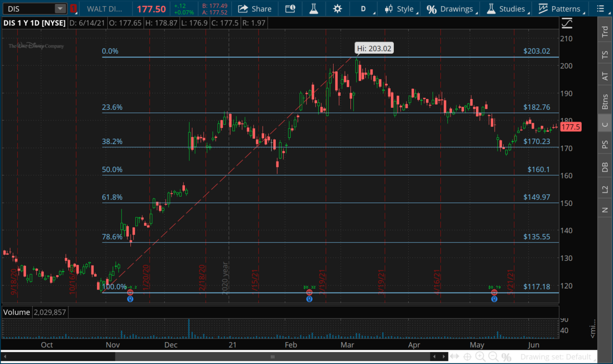The height and width of the screenshot is (364, 613).
Task: Click the red earnings icon under 0.32
Action: 309,292
